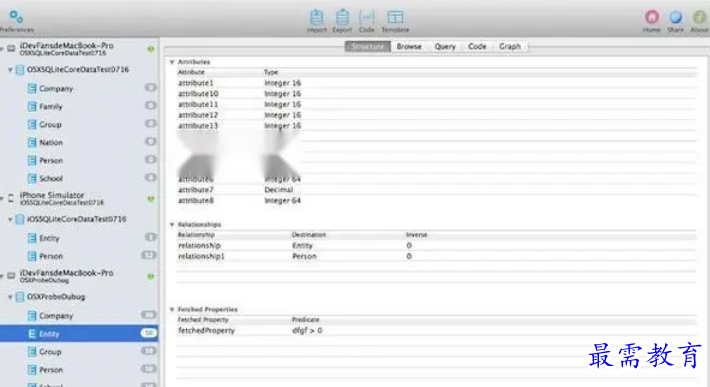Open the Code tab in segmented control
The image size is (710, 387).
tap(477, 46)
